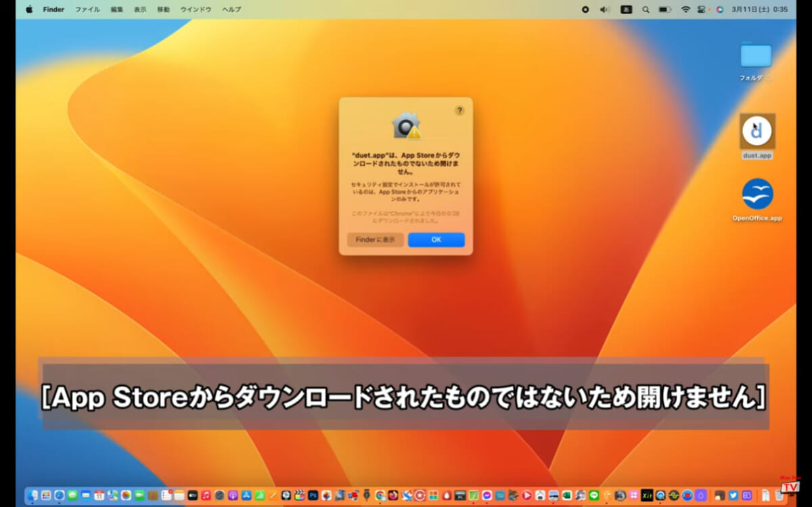Open Notes from the Dock

click(179, 495)
